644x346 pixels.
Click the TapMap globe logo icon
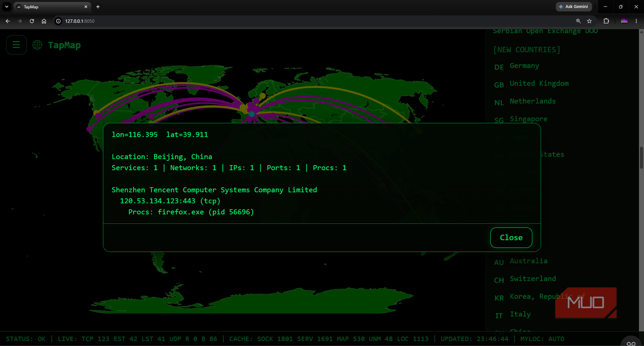click(x=37, y=45)
